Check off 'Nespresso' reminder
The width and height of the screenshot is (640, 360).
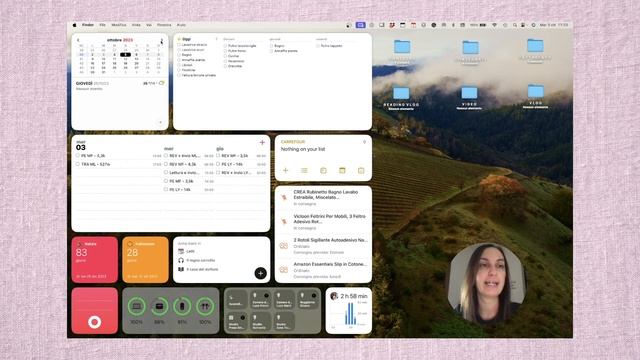(225, 61)
